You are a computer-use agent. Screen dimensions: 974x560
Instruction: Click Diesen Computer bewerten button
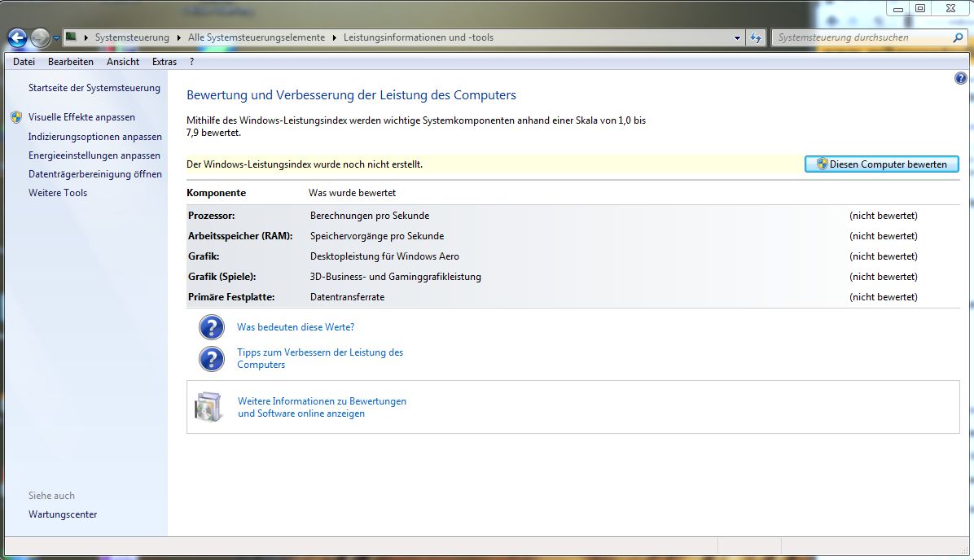pos(881,164)
